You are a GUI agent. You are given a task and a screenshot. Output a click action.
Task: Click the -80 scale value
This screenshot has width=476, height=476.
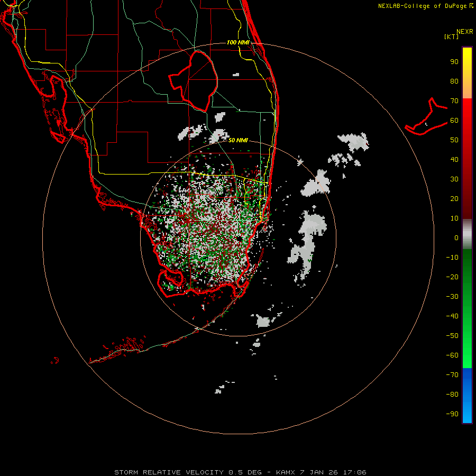[452, 395]
